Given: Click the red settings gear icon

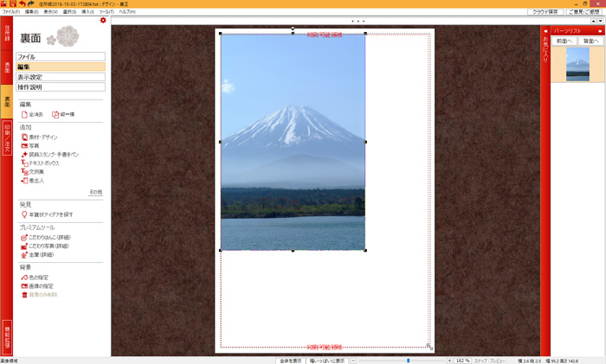Looking at the screenshot, I should [x=103, y=20].
